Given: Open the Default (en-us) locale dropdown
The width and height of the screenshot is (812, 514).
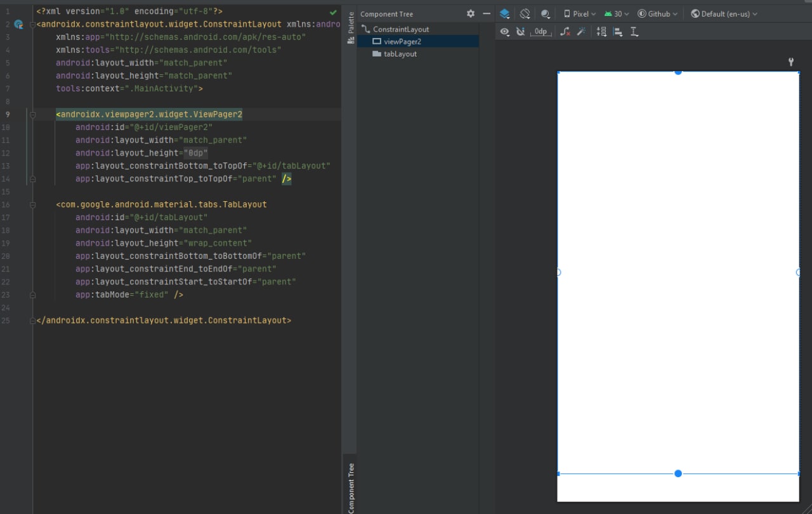Looking at the screenshot, I should (724, 13).
